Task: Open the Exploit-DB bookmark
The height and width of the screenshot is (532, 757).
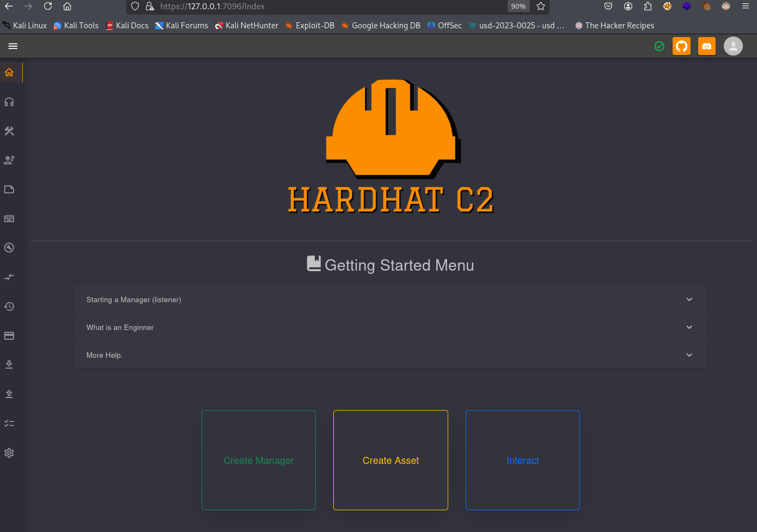Action: pos(310,26)
